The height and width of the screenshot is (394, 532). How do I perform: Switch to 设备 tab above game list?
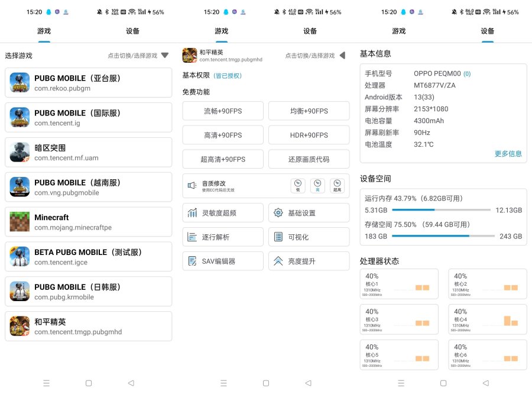tap(133, 31)
